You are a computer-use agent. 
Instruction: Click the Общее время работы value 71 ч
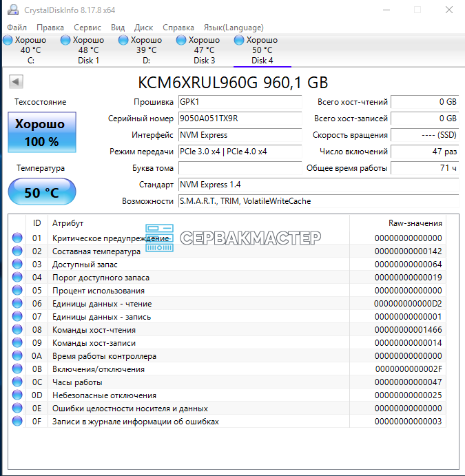pos(424,168)
